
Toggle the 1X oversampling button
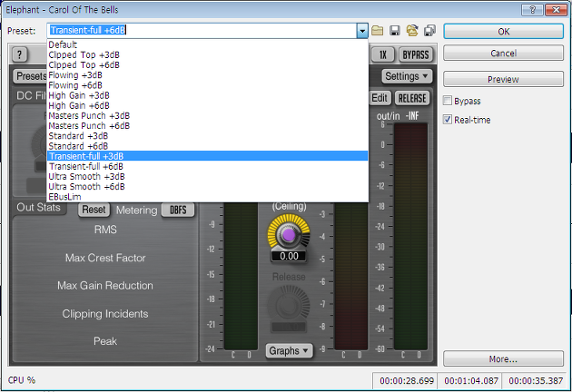[x=383, y=55]
